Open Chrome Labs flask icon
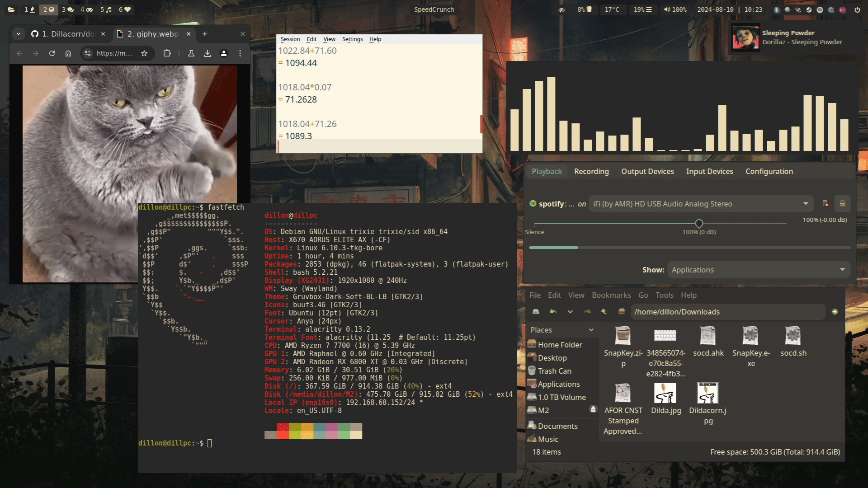The width and height of the screenshot is (868, 488). click(x=191, y=53)
